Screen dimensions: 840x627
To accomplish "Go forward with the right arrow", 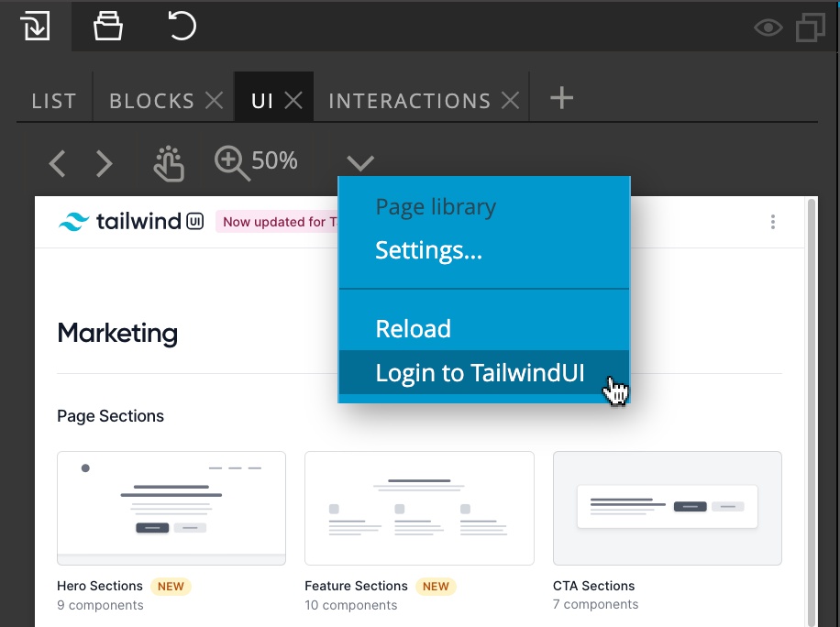I will (x=105, y=163).
